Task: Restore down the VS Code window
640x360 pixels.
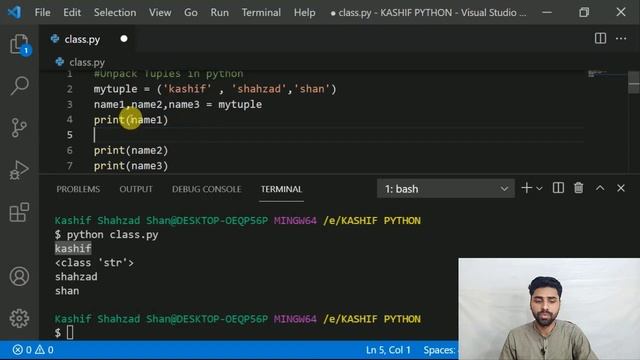Action: point(584,12)
